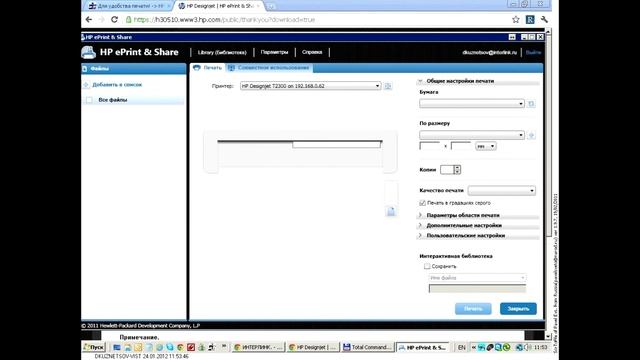This screenshot has height=360, width=640.
Task: Click the Выйти logout link
Action: [x=533, y=52]
